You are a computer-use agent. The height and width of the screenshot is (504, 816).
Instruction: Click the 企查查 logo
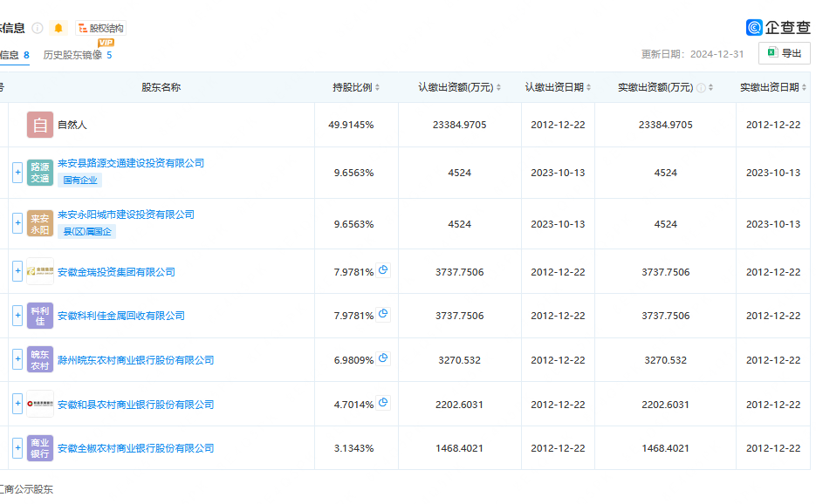pyautogui.click(x=778, y=28)
